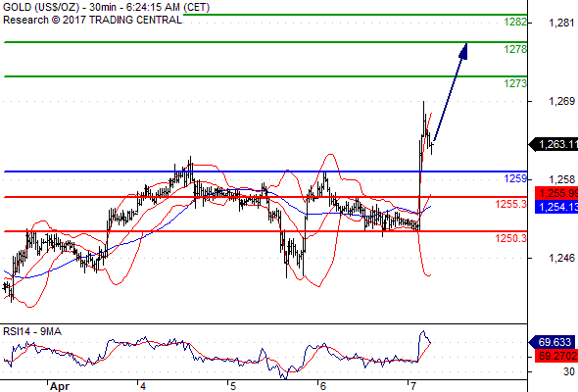Screen dimensions: 578x392
Task: Click the RSI axis value 30
Action: click(x=569, y=371)
